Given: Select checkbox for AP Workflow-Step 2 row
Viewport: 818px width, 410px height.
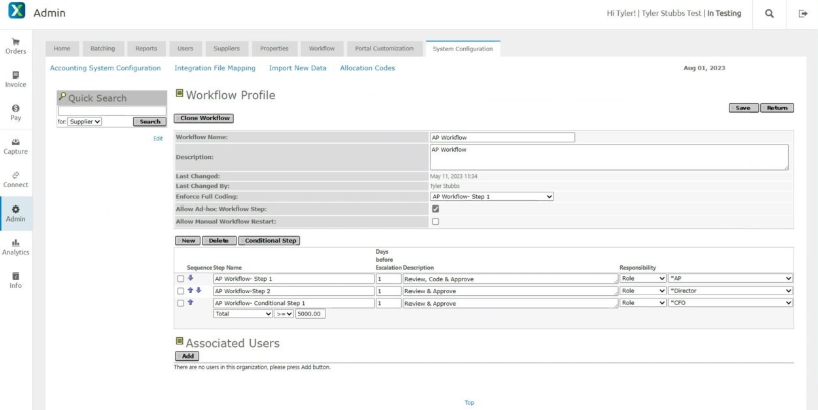Looking at the screenshot, I should pyautogui.click(x=180, y=291).
